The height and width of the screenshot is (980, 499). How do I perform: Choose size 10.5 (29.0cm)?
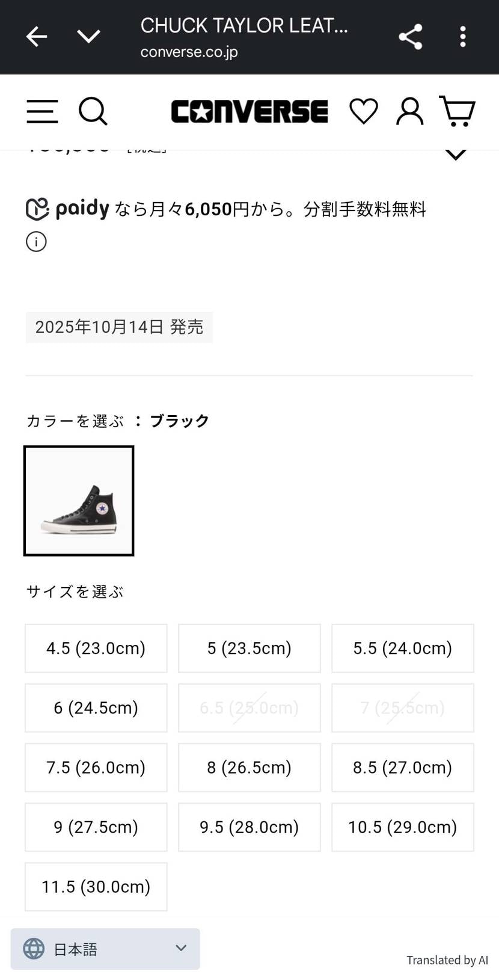pyautogui.click(x=403, y=827)
